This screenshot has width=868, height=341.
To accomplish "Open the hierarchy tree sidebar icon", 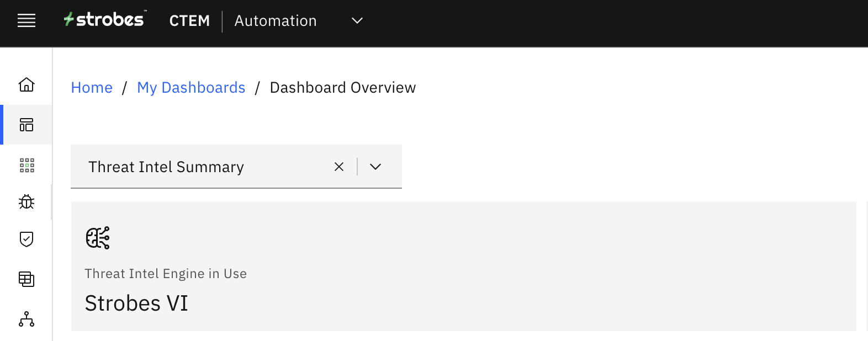I will tap(27, 319).
